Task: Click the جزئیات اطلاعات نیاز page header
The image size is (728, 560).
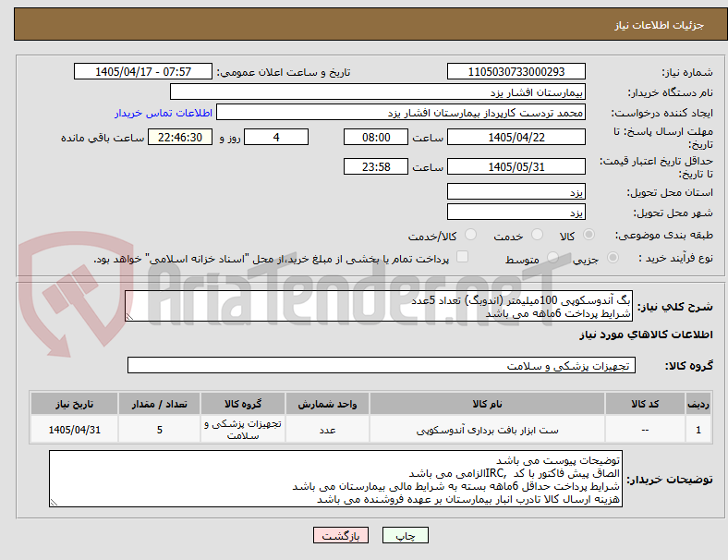Action: pyautogui.click(x=660, y=25)
